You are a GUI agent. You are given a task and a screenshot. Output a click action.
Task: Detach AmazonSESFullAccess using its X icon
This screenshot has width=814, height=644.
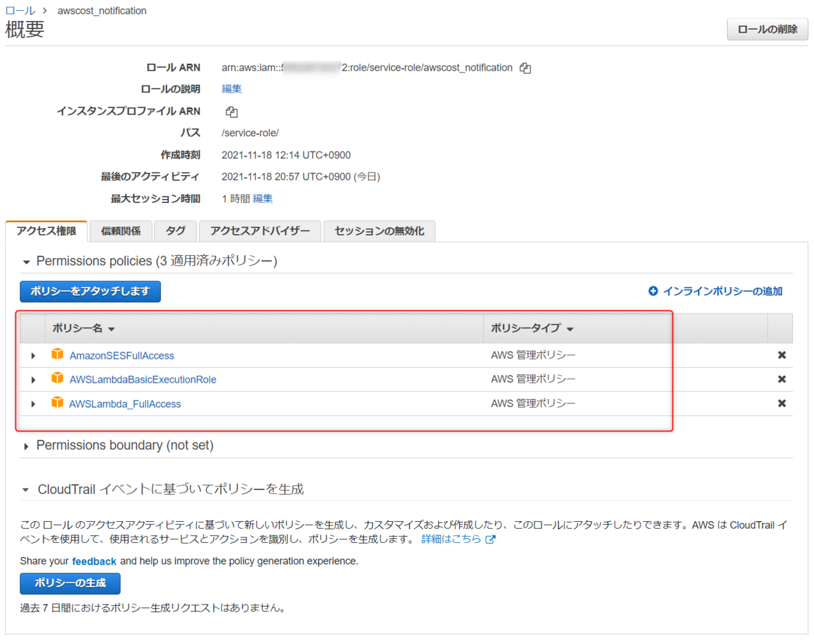(x=781, y=355)
